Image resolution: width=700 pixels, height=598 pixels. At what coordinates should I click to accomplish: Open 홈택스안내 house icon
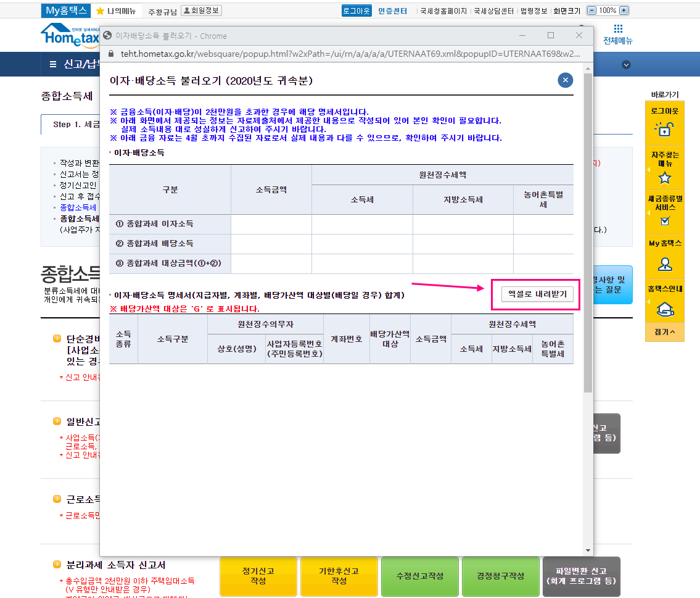[x=665, y=309]
